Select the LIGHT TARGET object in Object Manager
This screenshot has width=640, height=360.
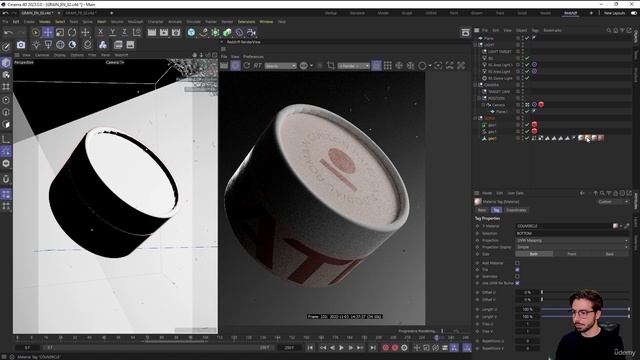(500, 52)
